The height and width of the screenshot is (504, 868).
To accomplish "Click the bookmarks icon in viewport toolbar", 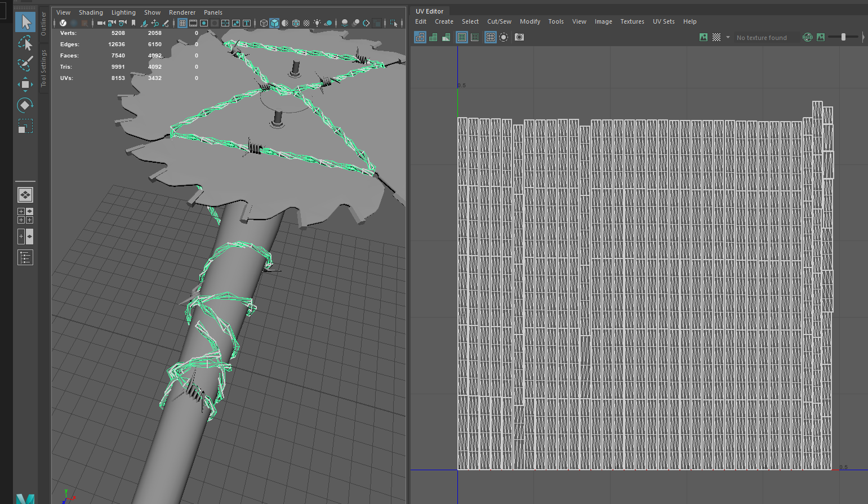I will [x=133, y=23].
